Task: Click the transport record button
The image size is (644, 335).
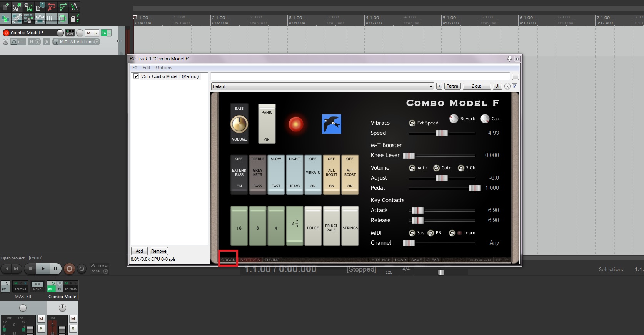Action: coord(69,269)
